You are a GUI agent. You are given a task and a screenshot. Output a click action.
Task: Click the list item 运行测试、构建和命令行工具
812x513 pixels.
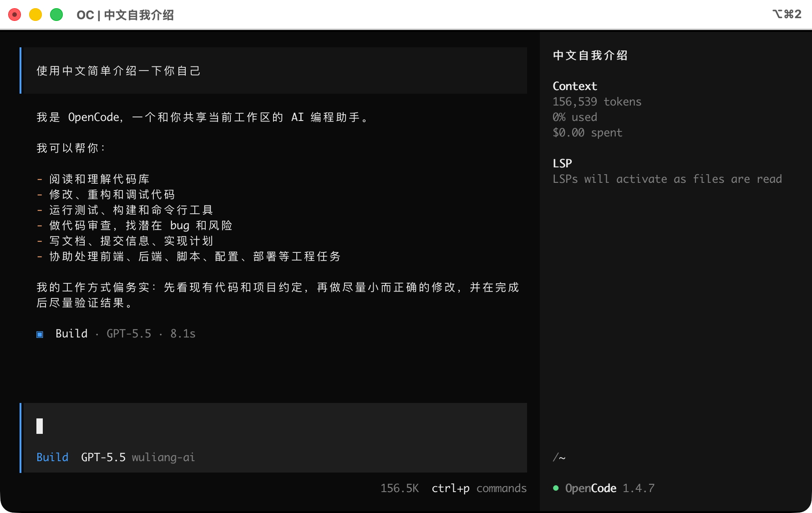pos(125,210)
